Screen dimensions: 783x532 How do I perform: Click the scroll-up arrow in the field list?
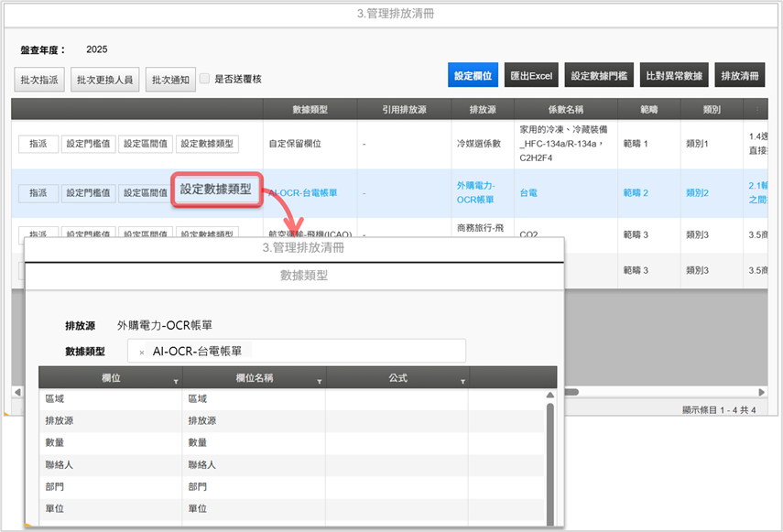click(x=550, y=396)
